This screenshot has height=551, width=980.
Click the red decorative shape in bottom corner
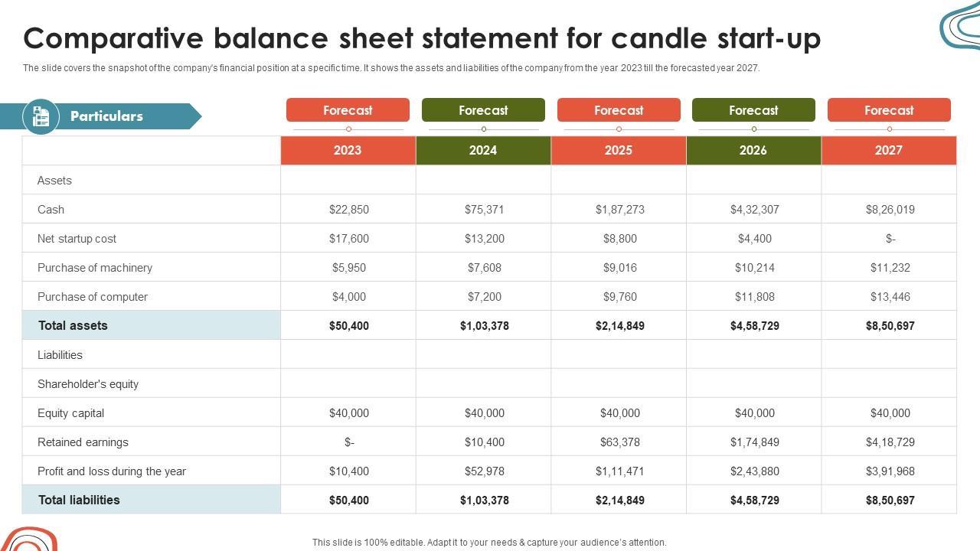[x=29, y=540]
